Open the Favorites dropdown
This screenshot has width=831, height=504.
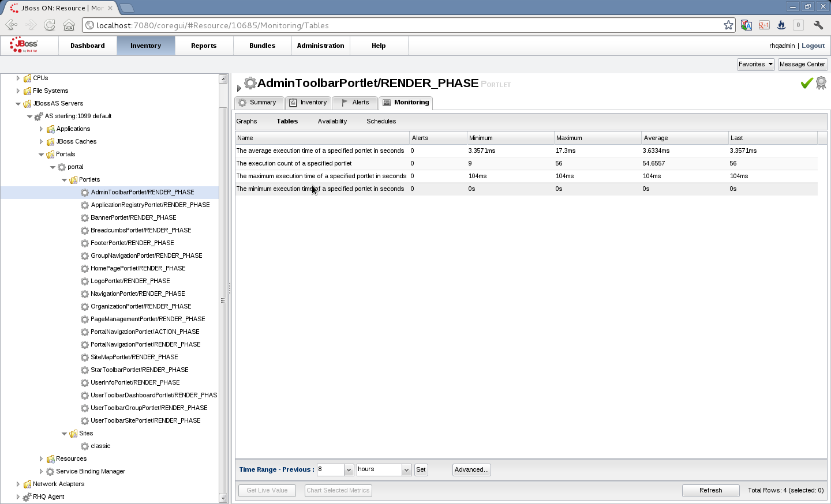(x=755, y=64)
